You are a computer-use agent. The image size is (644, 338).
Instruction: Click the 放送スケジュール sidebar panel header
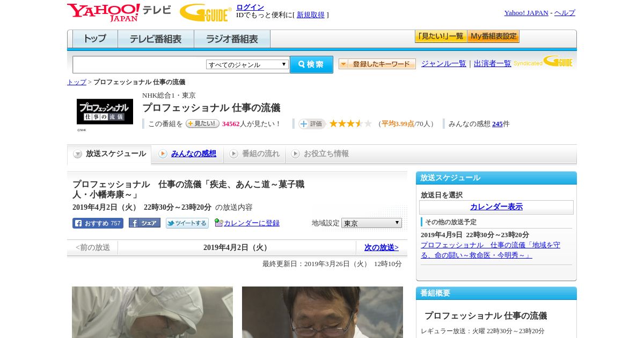tap(496, 178)
